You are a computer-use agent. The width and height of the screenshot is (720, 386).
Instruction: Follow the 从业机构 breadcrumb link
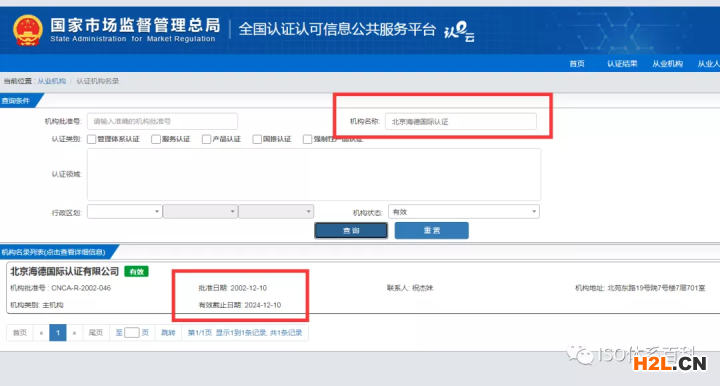[x=52, y=81]
